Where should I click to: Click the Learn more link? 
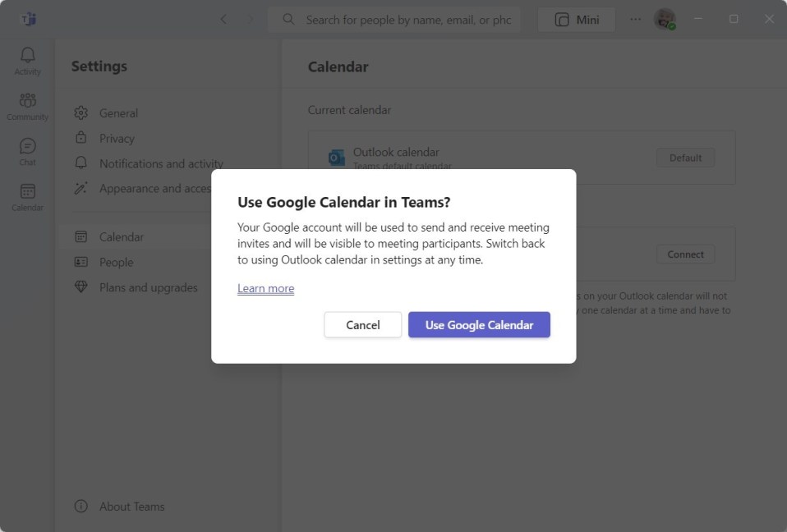tap(265, 288)
